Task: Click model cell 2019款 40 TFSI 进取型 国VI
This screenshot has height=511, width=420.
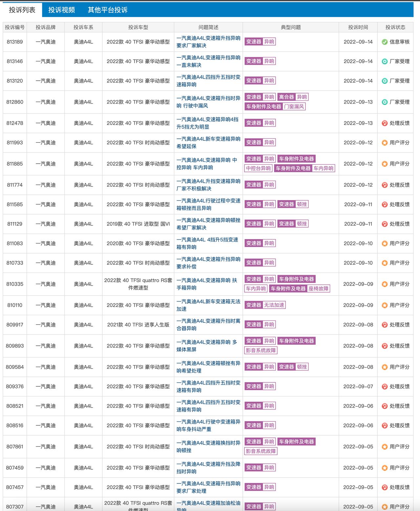Action: (138, 224)
